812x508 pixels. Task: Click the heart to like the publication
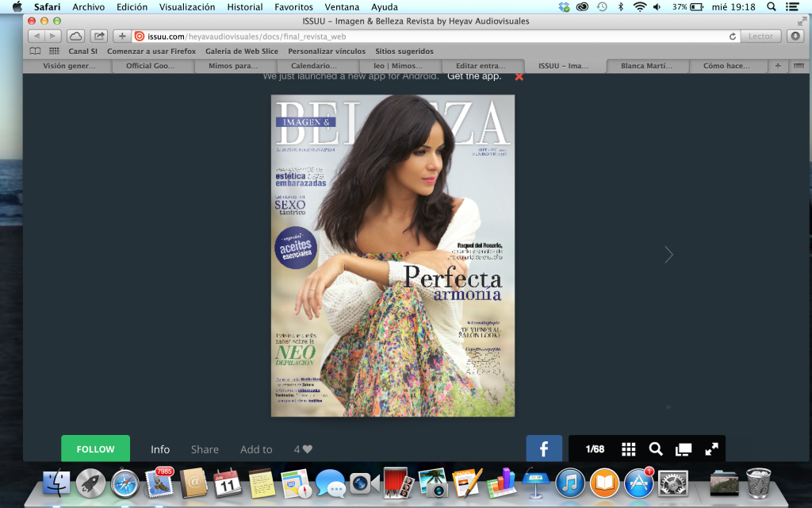(x=308, y=449)
